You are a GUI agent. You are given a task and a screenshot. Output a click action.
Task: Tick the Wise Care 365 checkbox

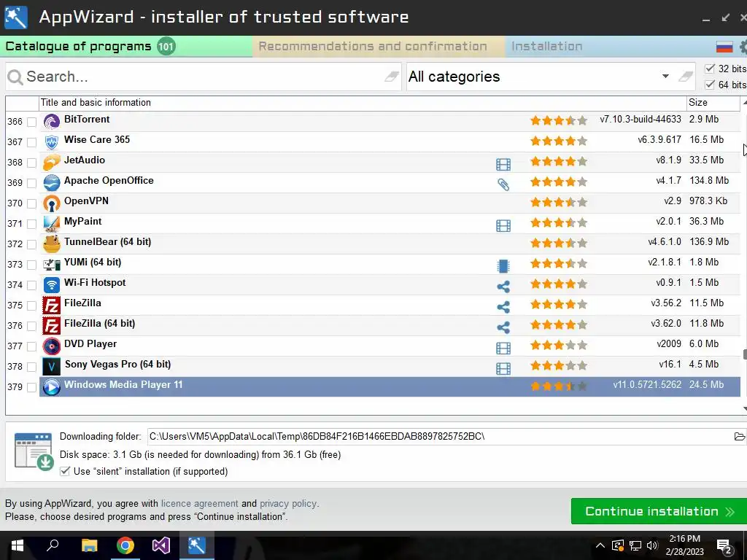coord(31,142)
